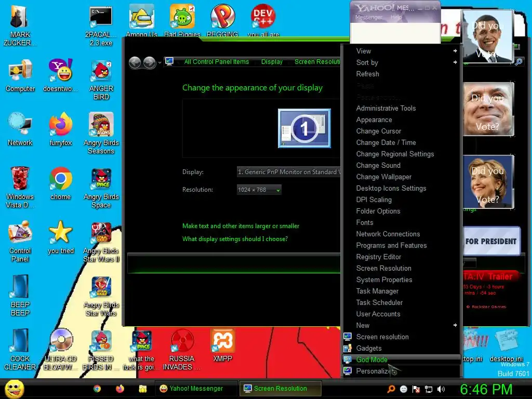Launch the Bad Piggies desktop shortcut
Image resolution: width=532 pixels, height=399 pixels.
tap(182, 20)
